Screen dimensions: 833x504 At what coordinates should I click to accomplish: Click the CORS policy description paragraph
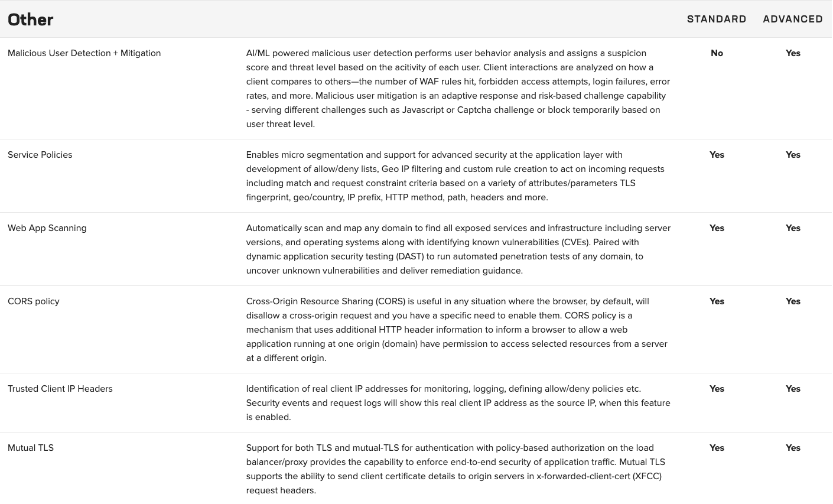click(x=456, y=330)
